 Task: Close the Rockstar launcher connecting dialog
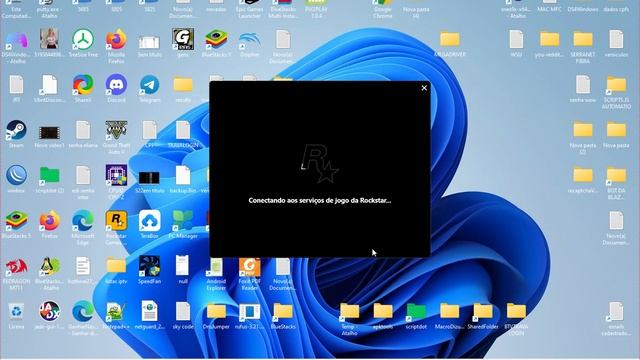(424, 88)
